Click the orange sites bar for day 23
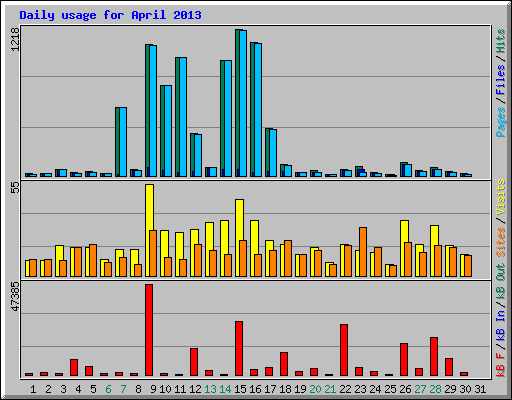The width and height of the screenshot is (512, 400). pos(363,252)
